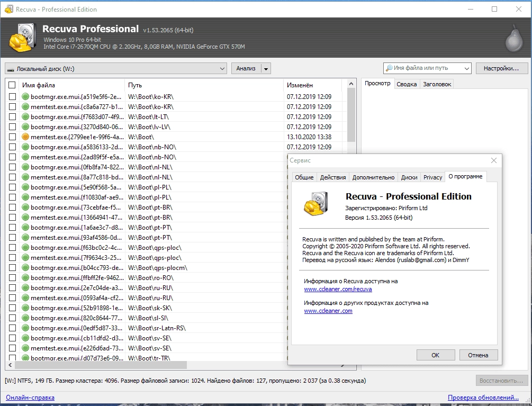Click the horizontal scrollbar thumb of file list
The width and height of the screenshot is (532, 406).
(101, 365)
